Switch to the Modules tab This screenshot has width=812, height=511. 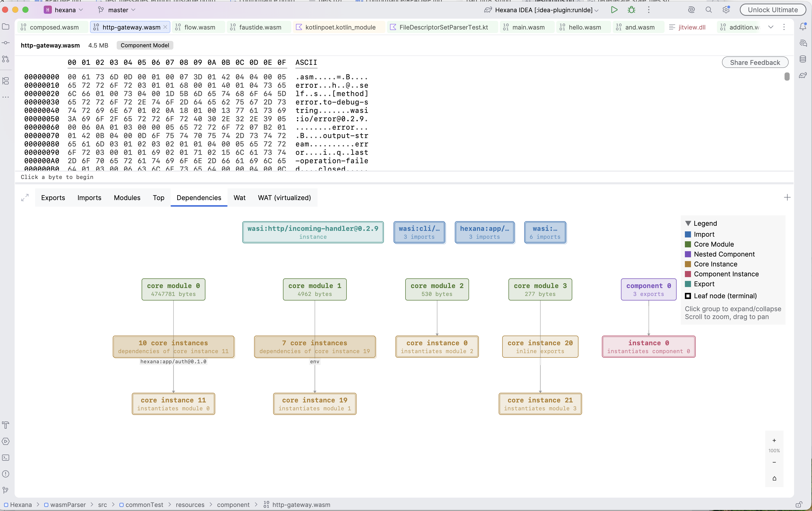(127, 198)
